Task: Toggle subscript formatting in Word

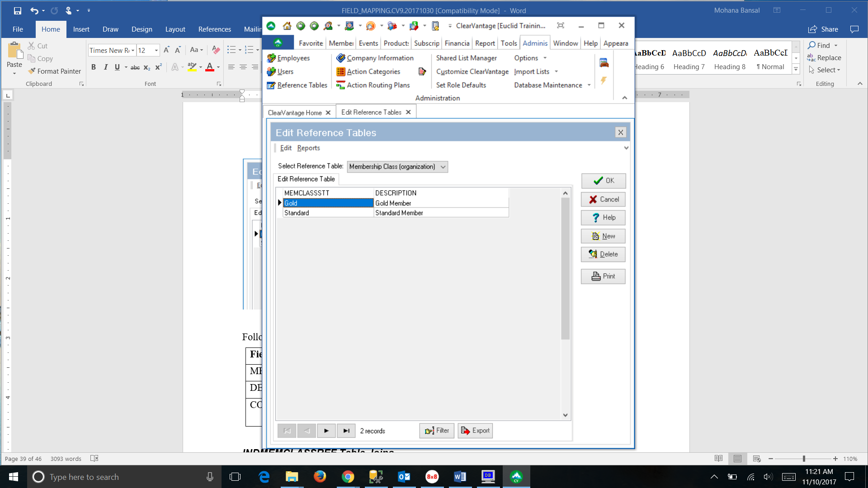Action: (x=146, y=67)
